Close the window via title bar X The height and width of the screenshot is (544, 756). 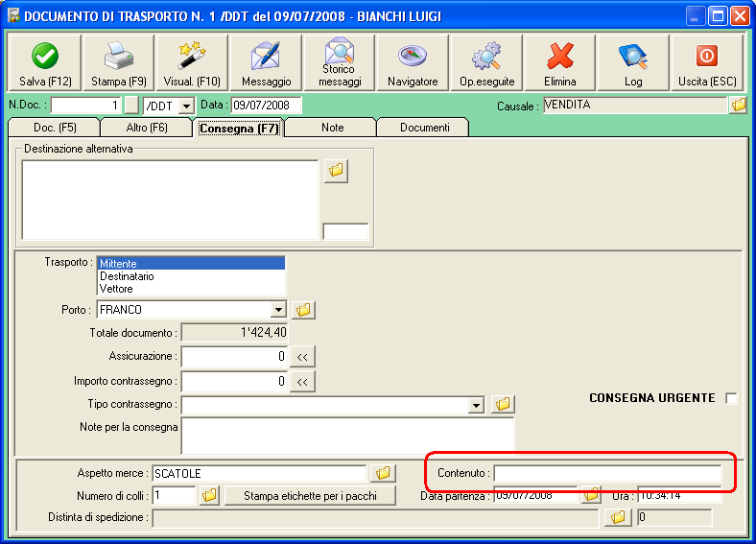pos(739,16)
